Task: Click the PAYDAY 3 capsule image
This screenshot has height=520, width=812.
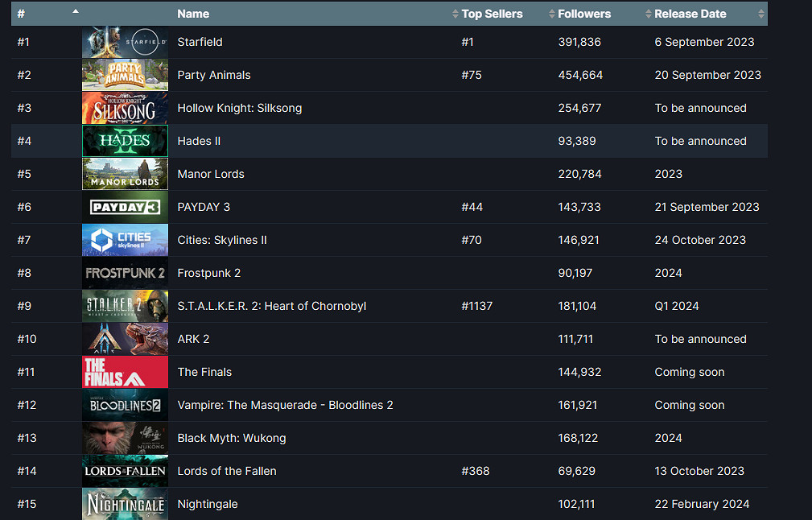Action: point(125,207)
